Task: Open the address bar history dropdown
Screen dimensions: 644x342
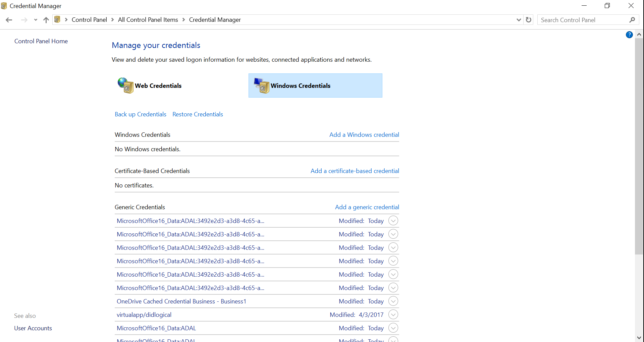Action: coord(519,20)
